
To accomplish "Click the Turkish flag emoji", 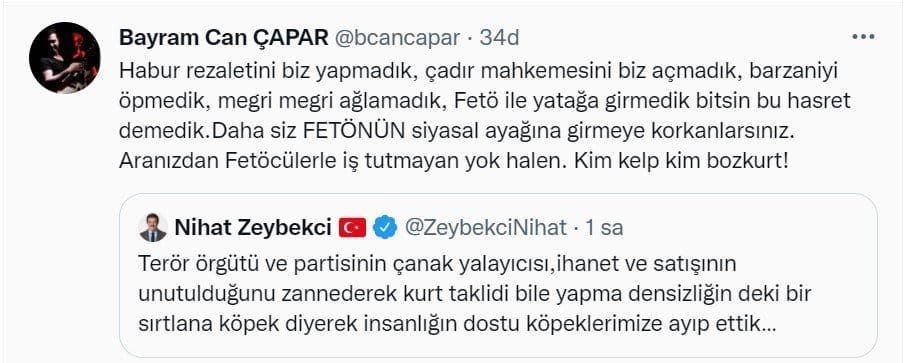I will 353,229.
